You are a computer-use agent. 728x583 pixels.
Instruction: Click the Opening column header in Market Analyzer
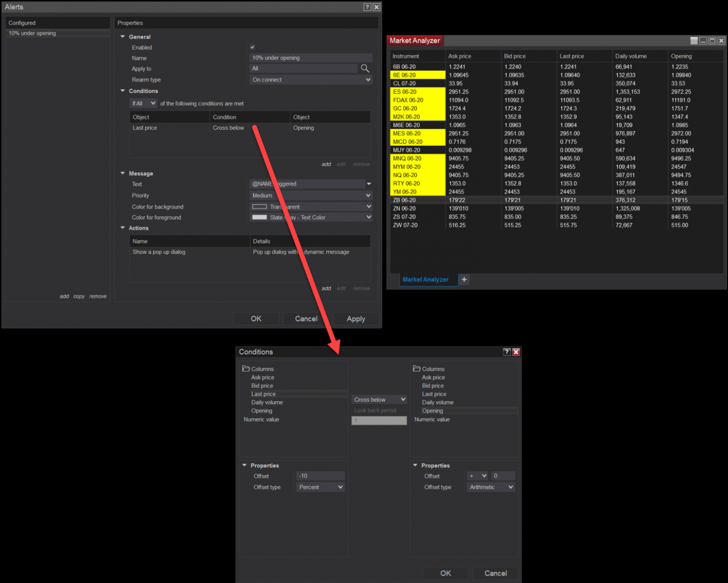coord(696,56)
